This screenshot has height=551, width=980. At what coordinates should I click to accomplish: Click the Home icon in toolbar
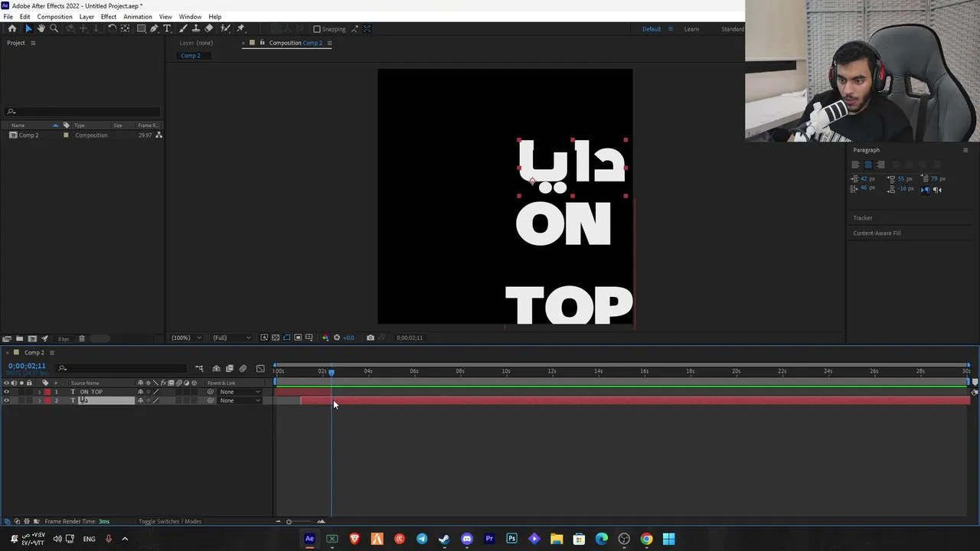[x=12, y=28]
